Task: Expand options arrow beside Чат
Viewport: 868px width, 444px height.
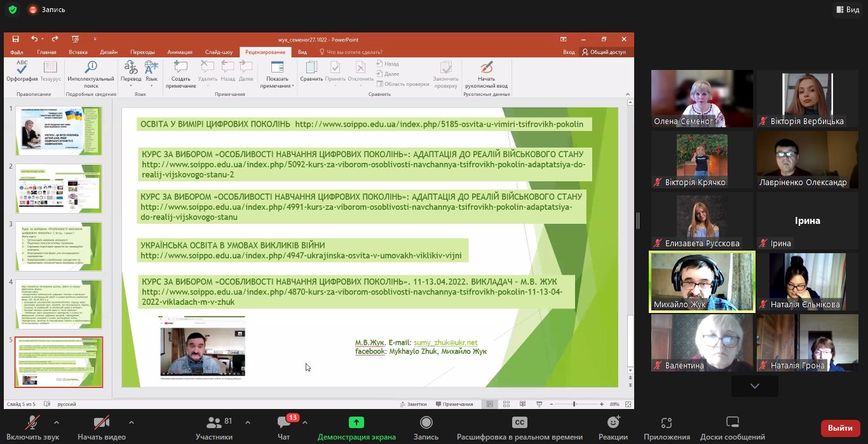Action: point(305,422)
